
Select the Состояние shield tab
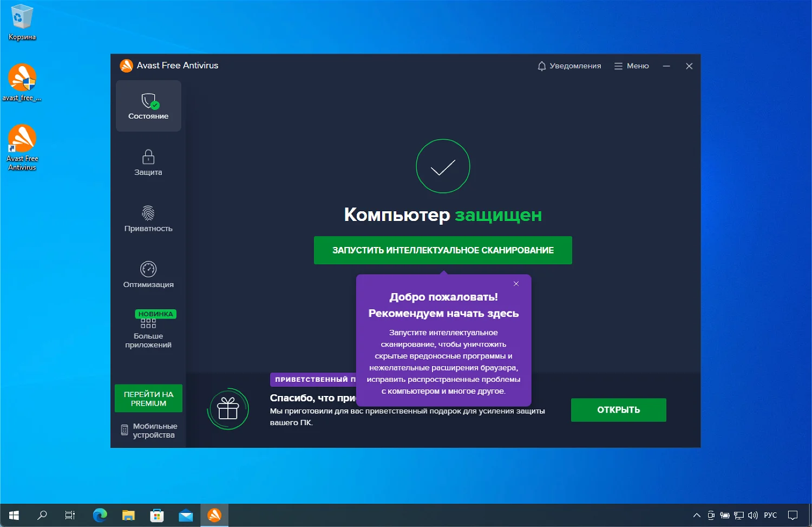(x=148, y=106)
